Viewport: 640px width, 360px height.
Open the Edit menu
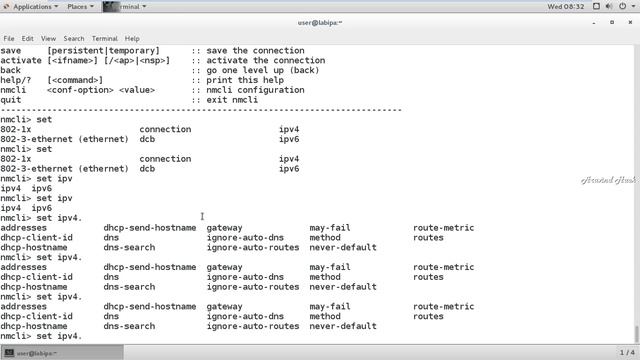click(27, 38)
